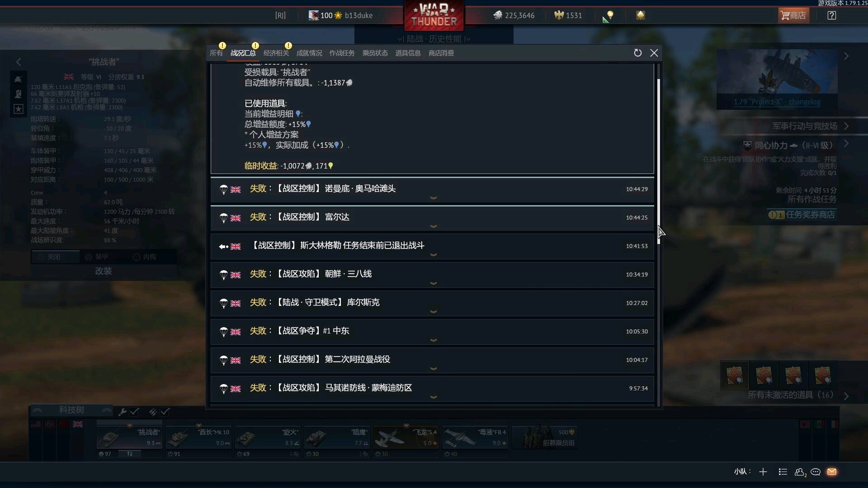Select the British flag nation icon
This screenshot has height=488, width=868.
(78, 424)
